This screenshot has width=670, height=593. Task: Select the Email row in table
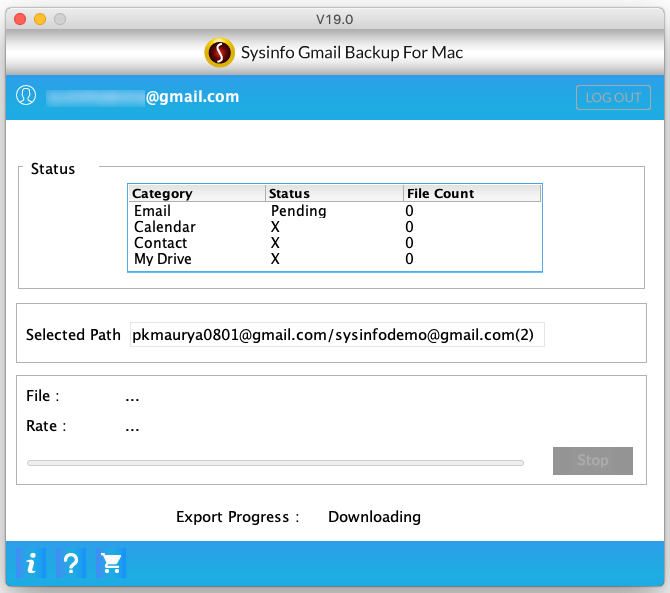coord(335,211)
